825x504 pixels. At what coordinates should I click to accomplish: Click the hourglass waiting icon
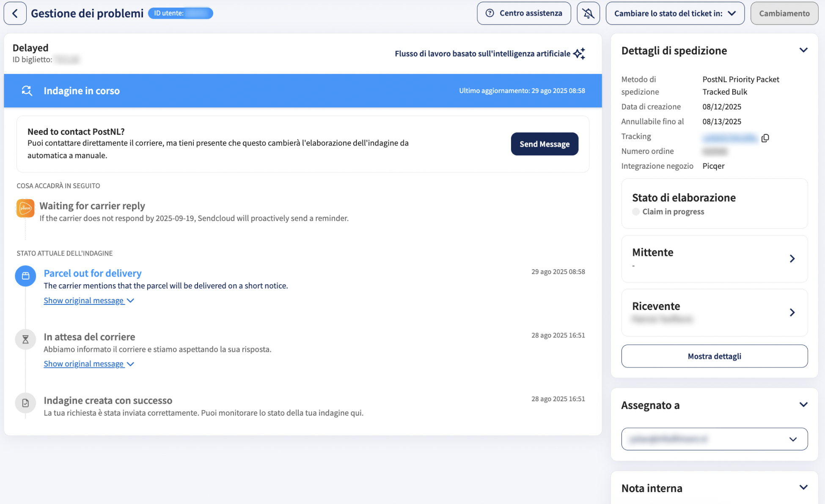point(25,339)
